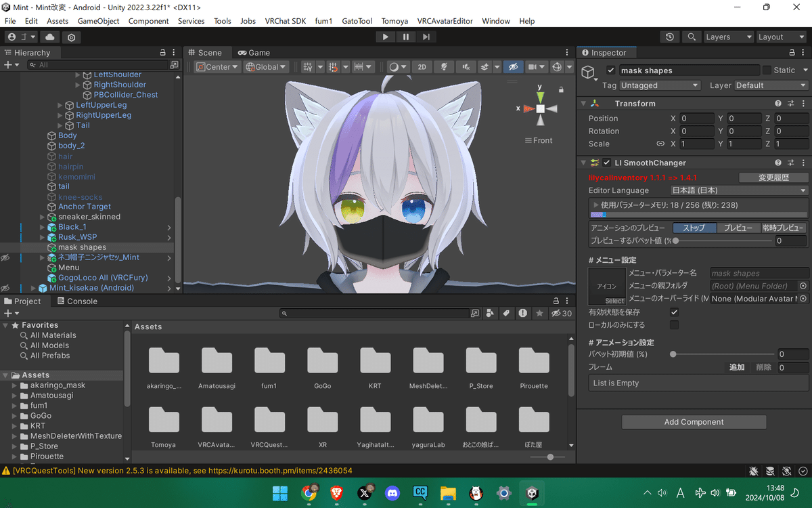This screenshot has height=508, width=812.
Task: Open the Tag dropdown set to Untagged
Action: click(x=660, y=85)
